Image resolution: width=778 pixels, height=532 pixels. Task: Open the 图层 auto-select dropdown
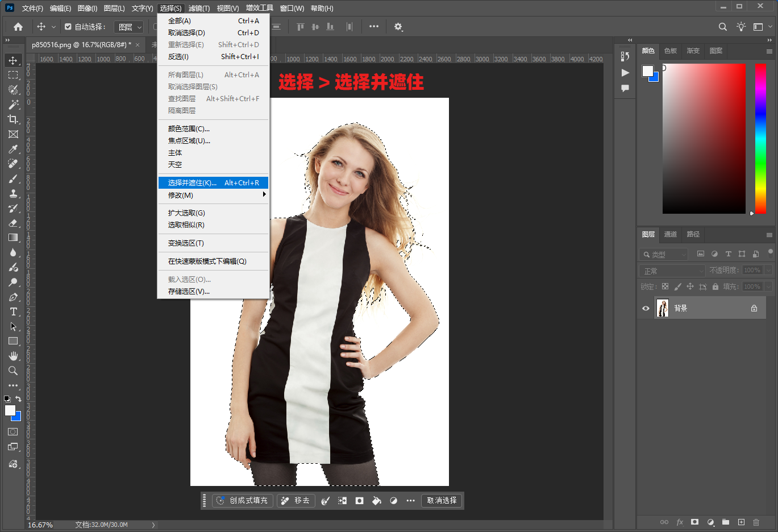pyautogui.click(x=130, y=27)
